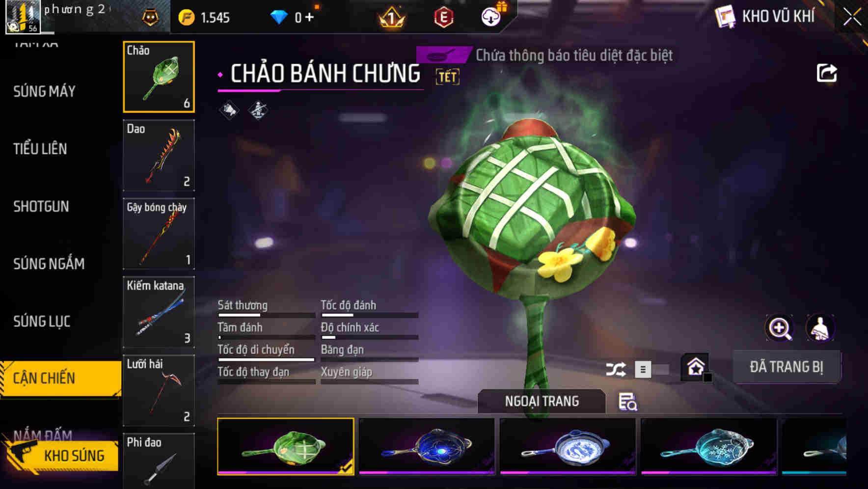Click the red E badge icon
The width and height of the screenshot is (868, 489).
pos(443,18)
